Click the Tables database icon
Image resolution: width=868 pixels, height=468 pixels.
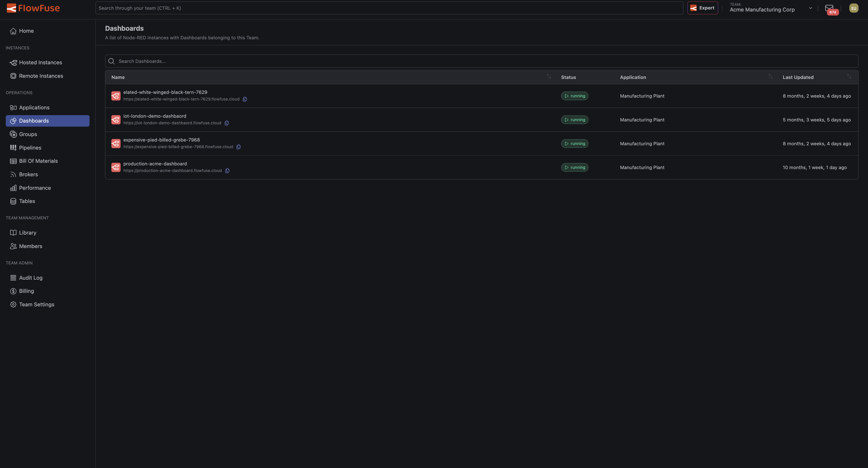[x=13, y=201]
